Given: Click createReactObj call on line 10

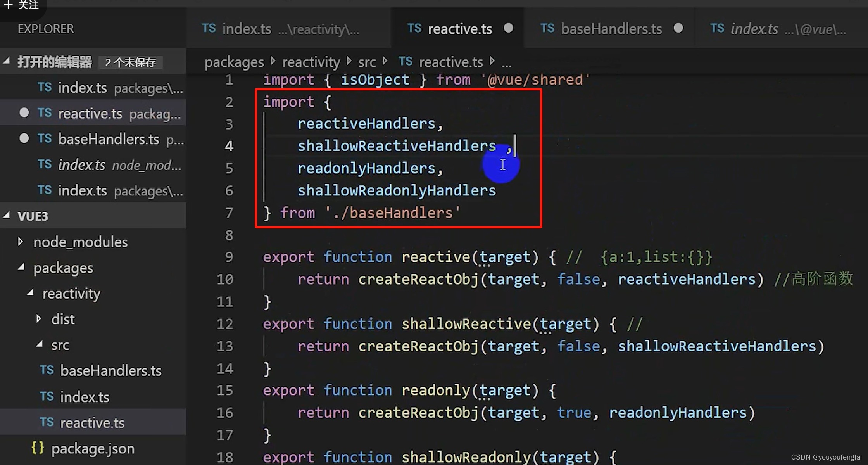Looking at the screenshot, I should coord(418,280).
